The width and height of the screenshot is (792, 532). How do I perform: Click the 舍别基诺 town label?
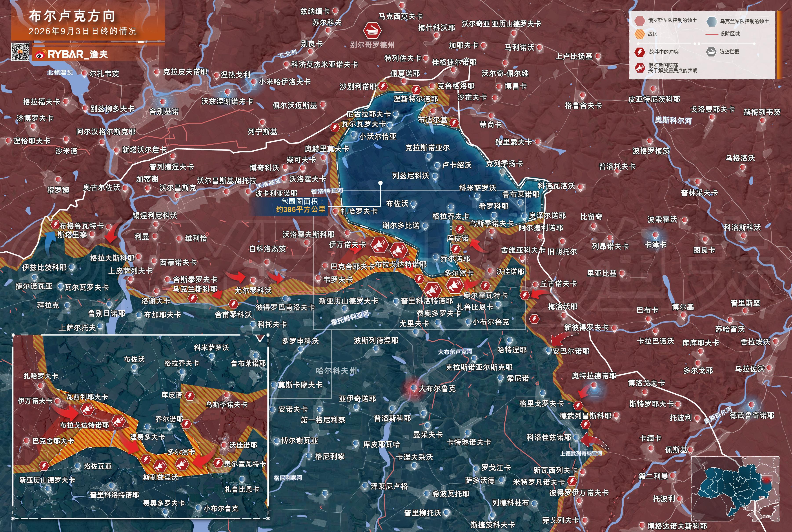point(164,111)
